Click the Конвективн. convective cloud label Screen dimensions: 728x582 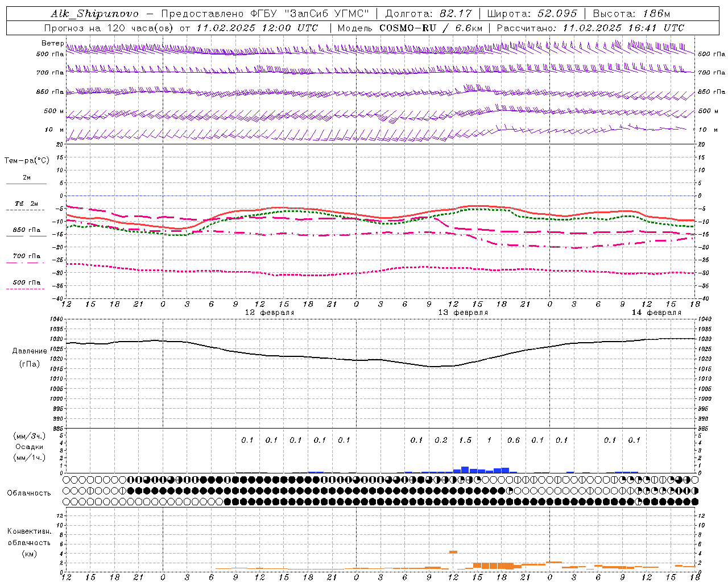pyautogui.click(x=29, y=531)
